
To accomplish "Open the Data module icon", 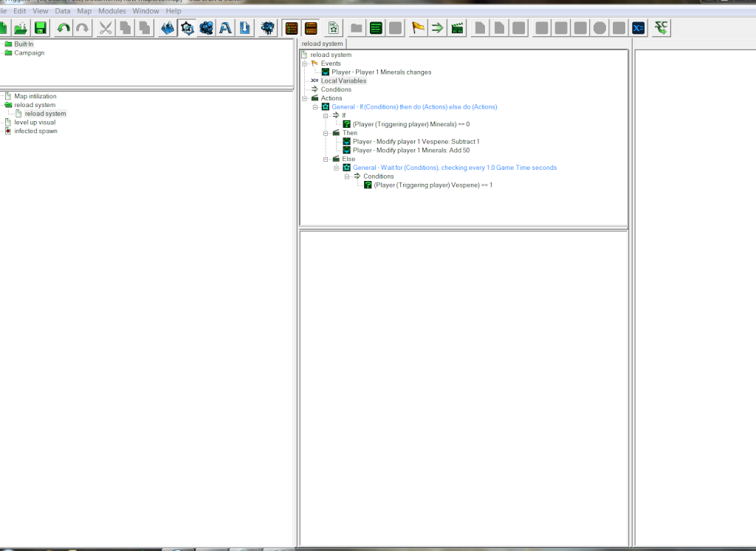I will pos(207,28).
